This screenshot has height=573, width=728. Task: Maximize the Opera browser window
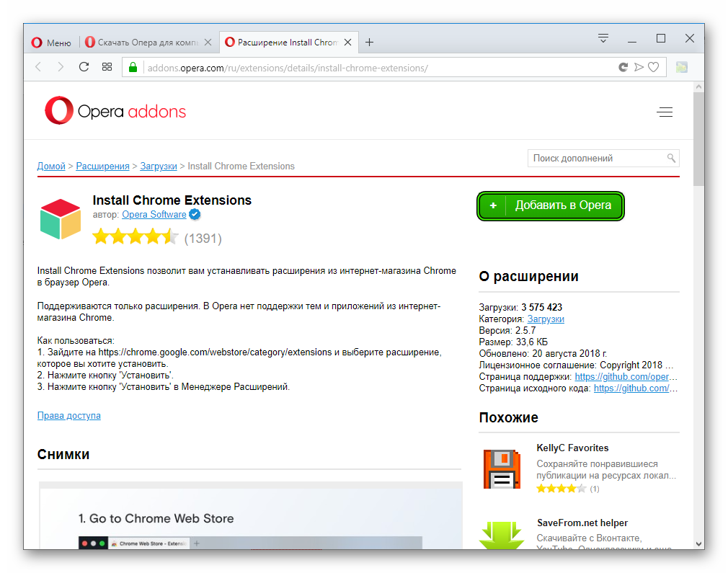point(661,38)
